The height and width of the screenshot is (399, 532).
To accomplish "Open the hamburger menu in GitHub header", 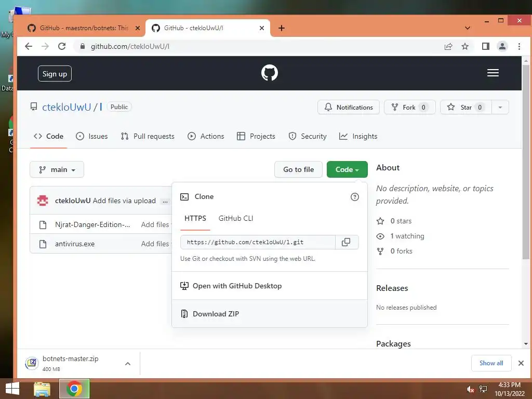I will tap(493, 73).
